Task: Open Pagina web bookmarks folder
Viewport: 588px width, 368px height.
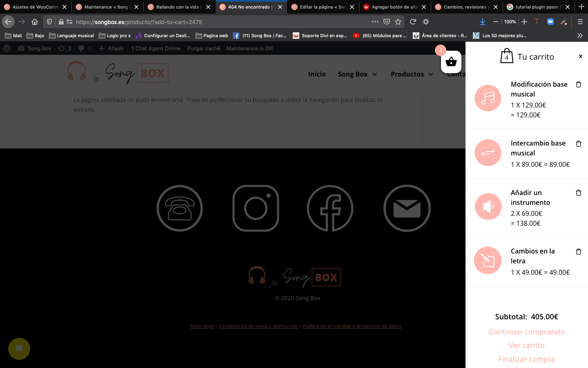Action: (212, 36)
